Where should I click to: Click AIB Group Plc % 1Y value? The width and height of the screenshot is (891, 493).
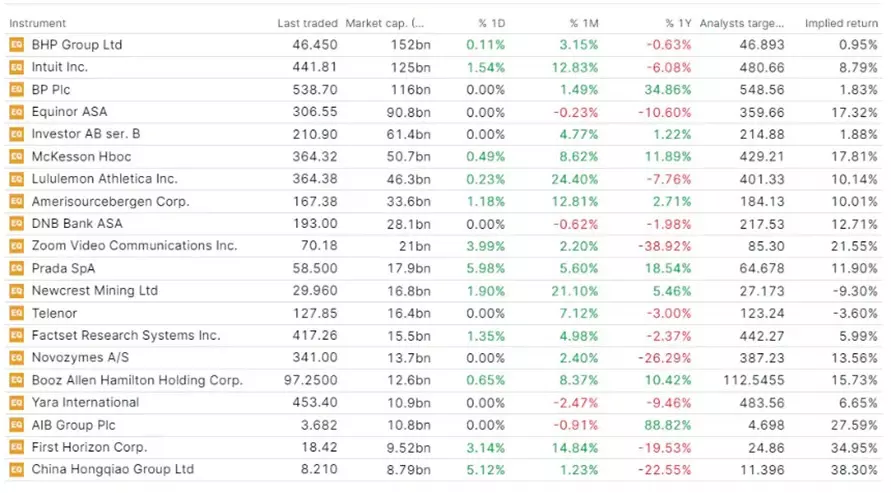tap(667, 425)
